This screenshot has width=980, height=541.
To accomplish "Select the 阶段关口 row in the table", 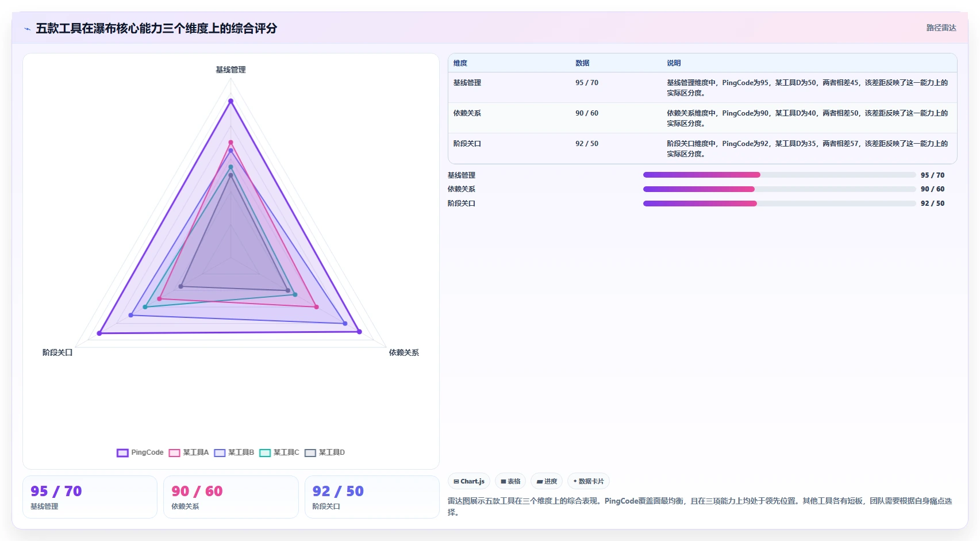I will (x=702, y=148).
